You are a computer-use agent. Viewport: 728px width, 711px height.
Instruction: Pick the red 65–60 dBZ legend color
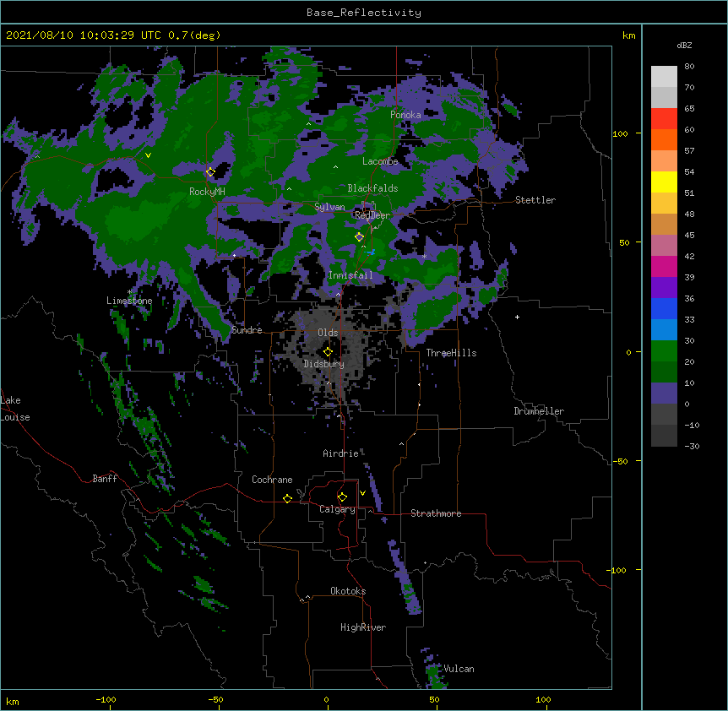(664, 118)
